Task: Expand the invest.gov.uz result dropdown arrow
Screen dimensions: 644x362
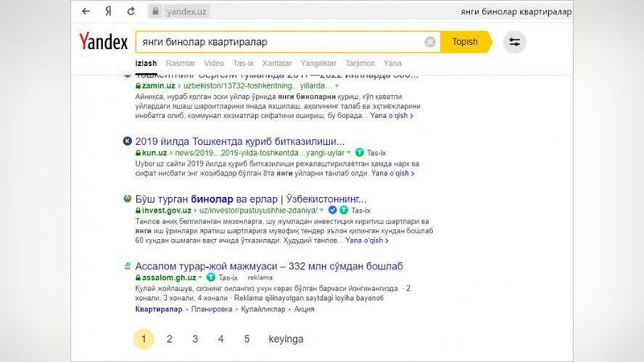Action: click(x=321, y=210)
